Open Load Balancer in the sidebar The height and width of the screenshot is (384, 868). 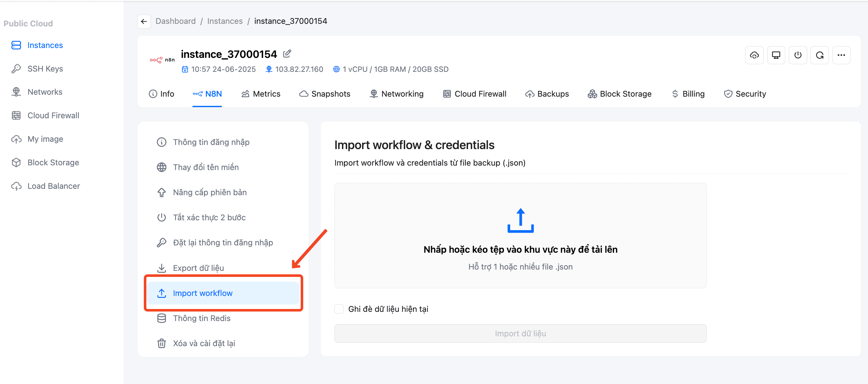(x=53, y=186)
